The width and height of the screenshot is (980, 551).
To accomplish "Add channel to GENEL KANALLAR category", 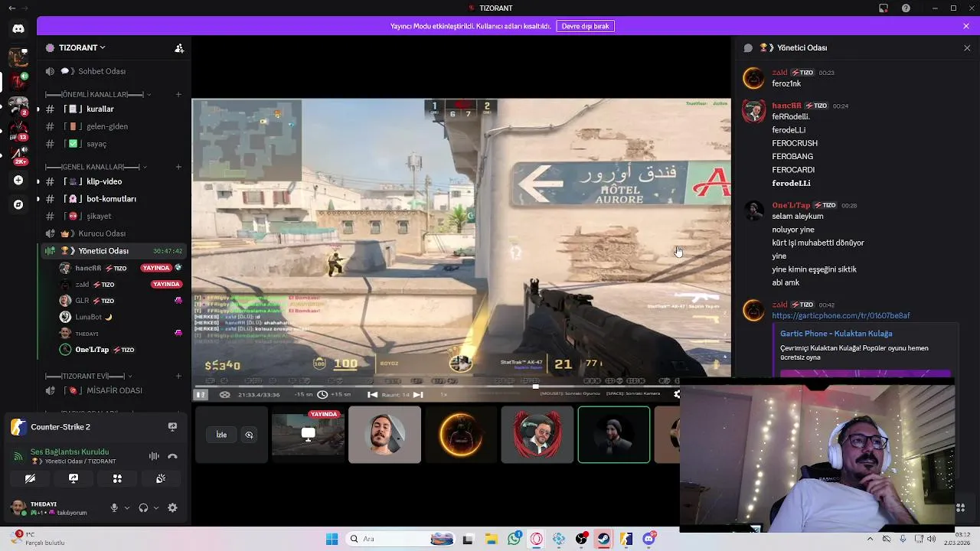I will (178, 167).
